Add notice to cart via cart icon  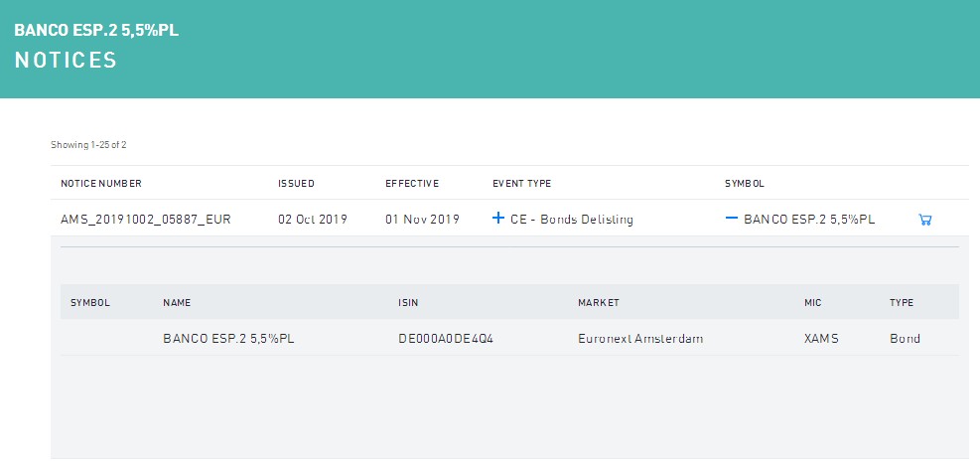point(925,220)
